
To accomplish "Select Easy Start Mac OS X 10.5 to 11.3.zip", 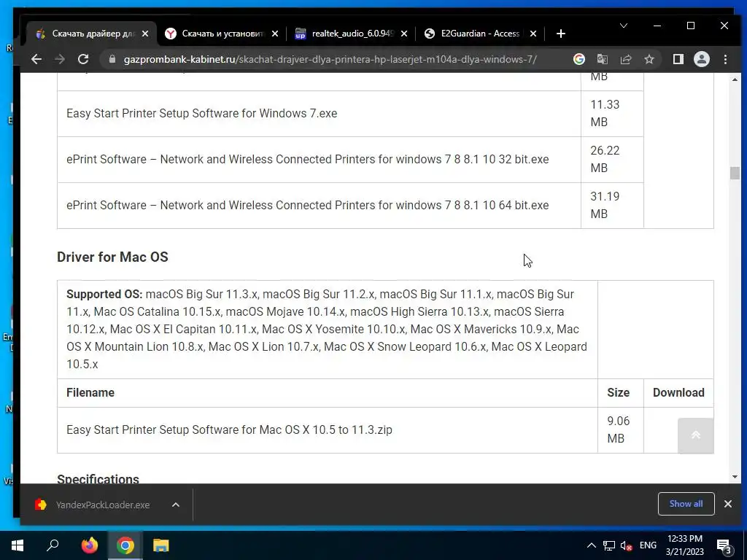I will [229, 429].
